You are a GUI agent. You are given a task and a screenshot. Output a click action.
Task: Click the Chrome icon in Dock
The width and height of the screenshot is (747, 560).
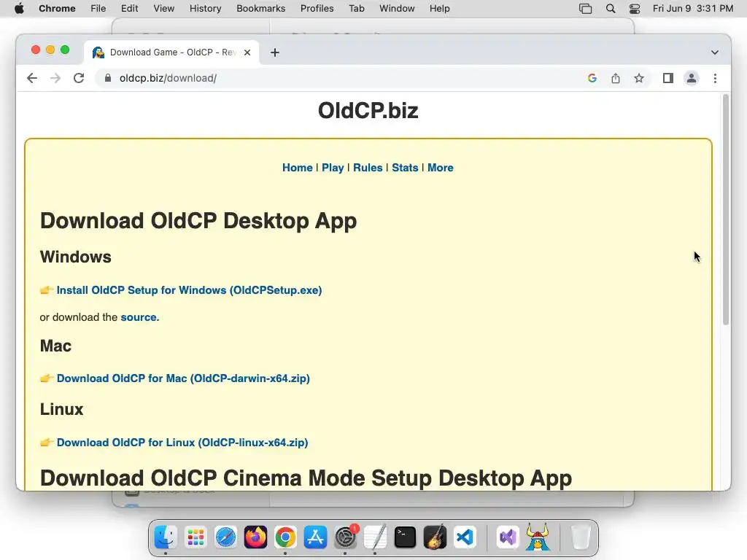[x=285, y=537]
